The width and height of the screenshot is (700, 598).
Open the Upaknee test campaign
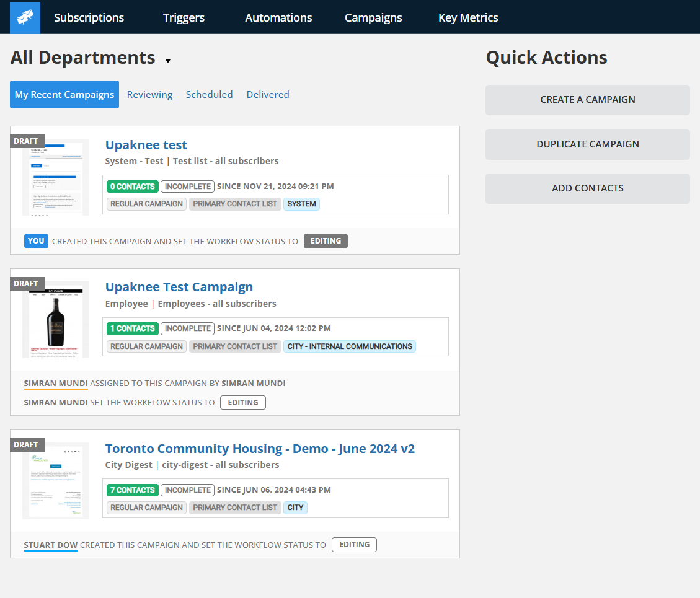pos(146,144)
